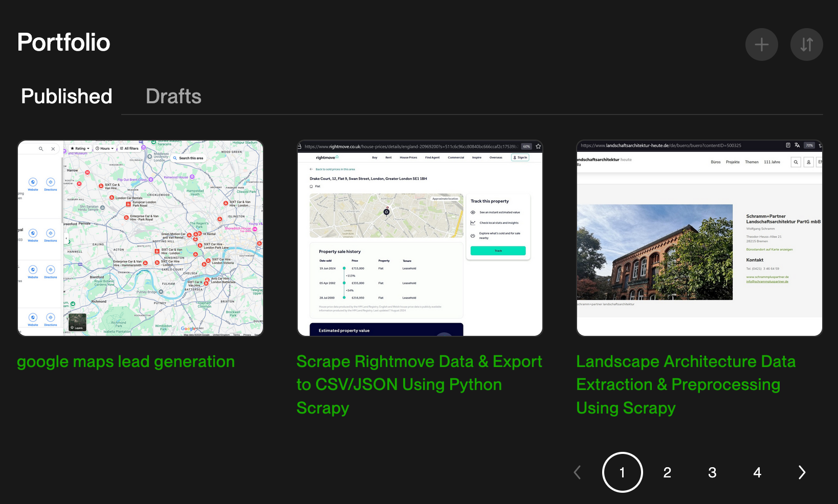Open the reorder portfolio arrows icon
Viewport: 838px width, 504px height.
[x=806, y=44]
